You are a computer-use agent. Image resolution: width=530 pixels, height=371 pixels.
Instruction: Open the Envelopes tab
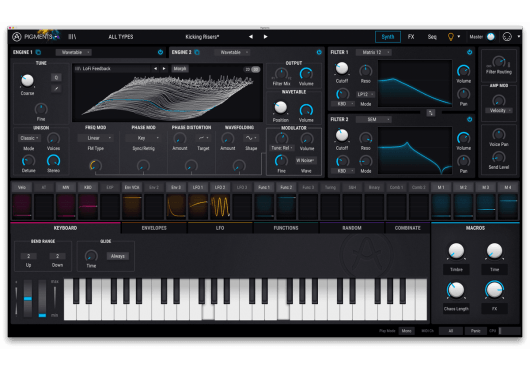(154, 228)
